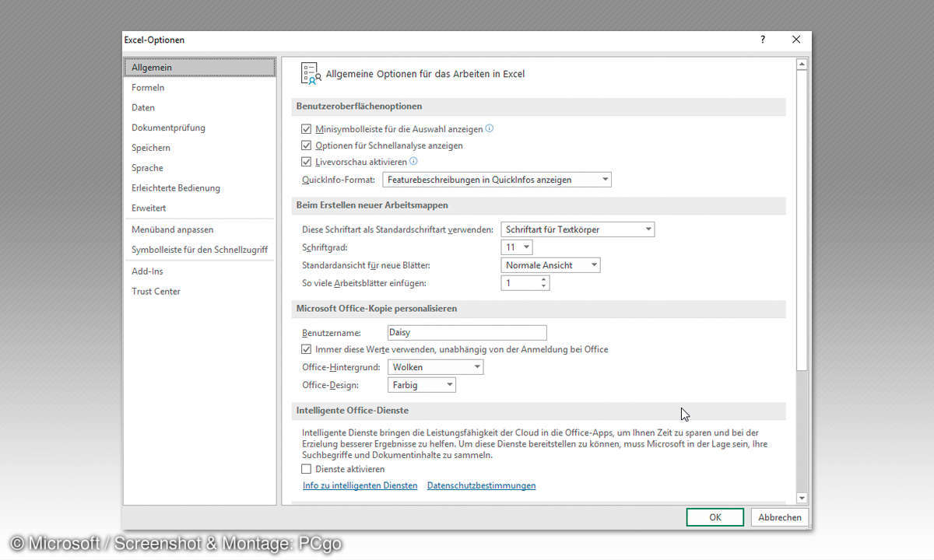Open the Menüband anpassen category
This screenshot has height=560, width=934.
[x=200, y=229]
